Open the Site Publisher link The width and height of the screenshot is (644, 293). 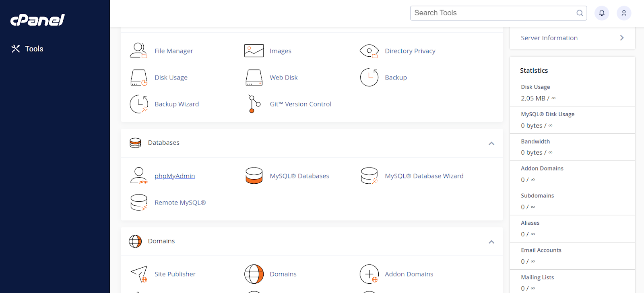pos(175,274)
